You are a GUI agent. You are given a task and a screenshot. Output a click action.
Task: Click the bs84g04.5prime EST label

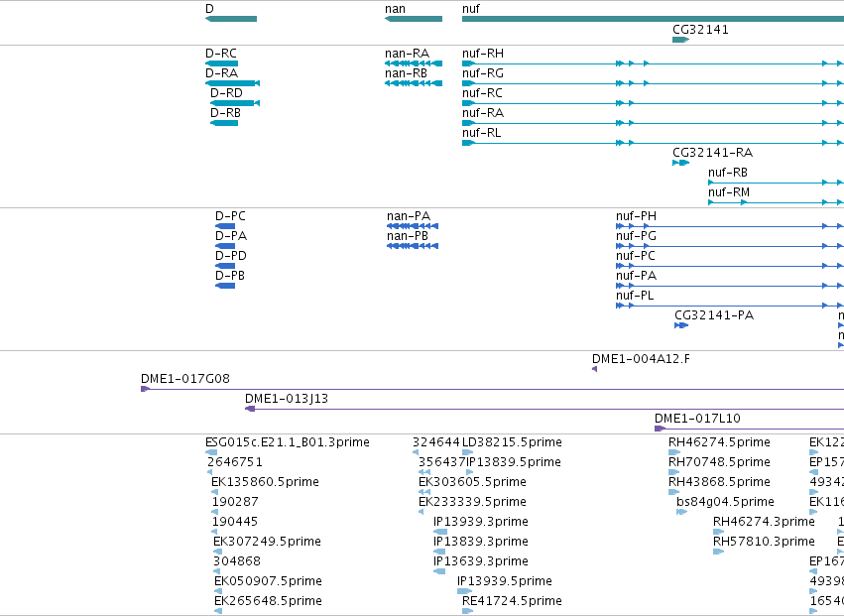(x=725, y=502)
